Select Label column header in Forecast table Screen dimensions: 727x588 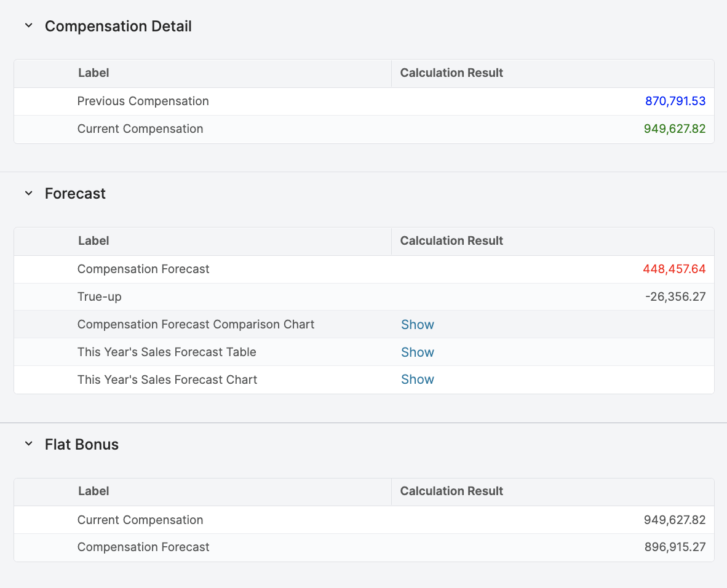coord(93,240)
